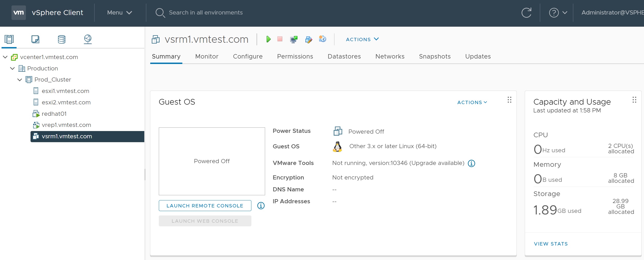Click the Launch Remote Console button
The width and height of the screenshot is (644, 260).
coord(205,206)
